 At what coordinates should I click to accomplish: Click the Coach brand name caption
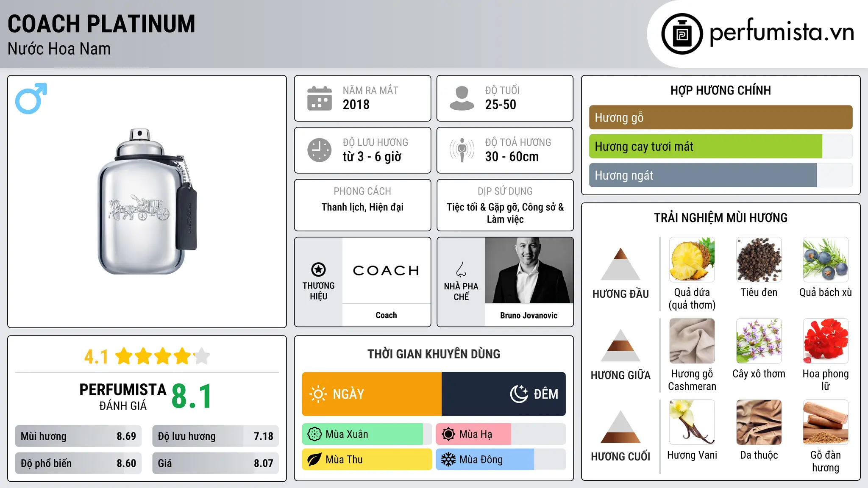[x=386, y=315]
